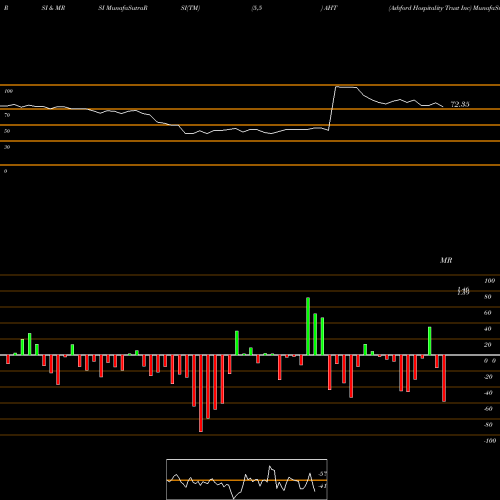Click the RSI line's sharp spike peak
Screen dimensions: 500x500
336,87
